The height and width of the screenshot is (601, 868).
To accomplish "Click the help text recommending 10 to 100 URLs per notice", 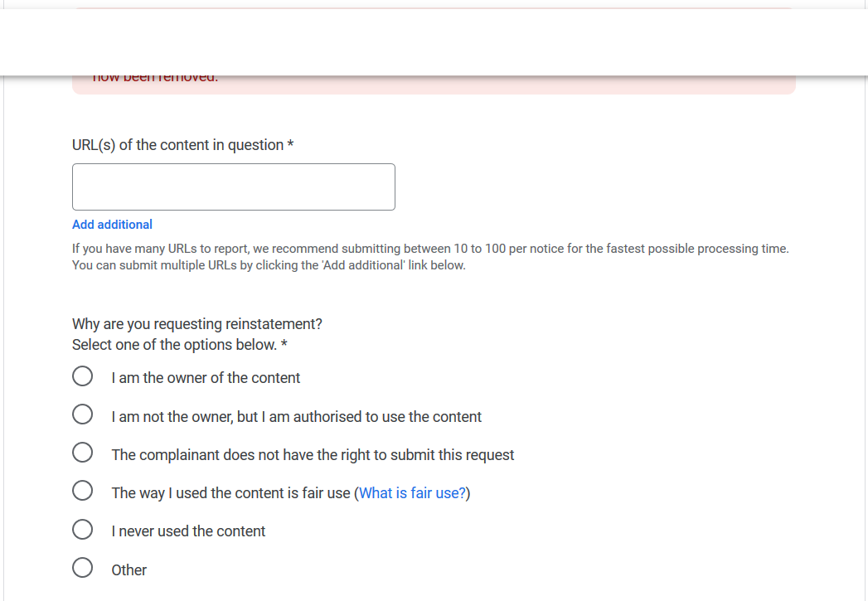I will tap(429, 249).
